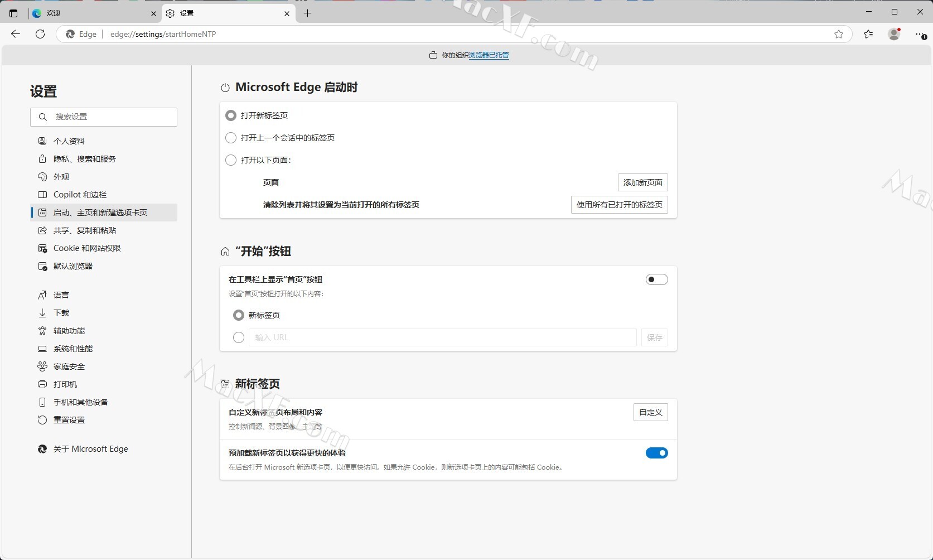Open Copilot 和边栏 settings
This screenshot has width=933, height=560.
coord(104,195)
